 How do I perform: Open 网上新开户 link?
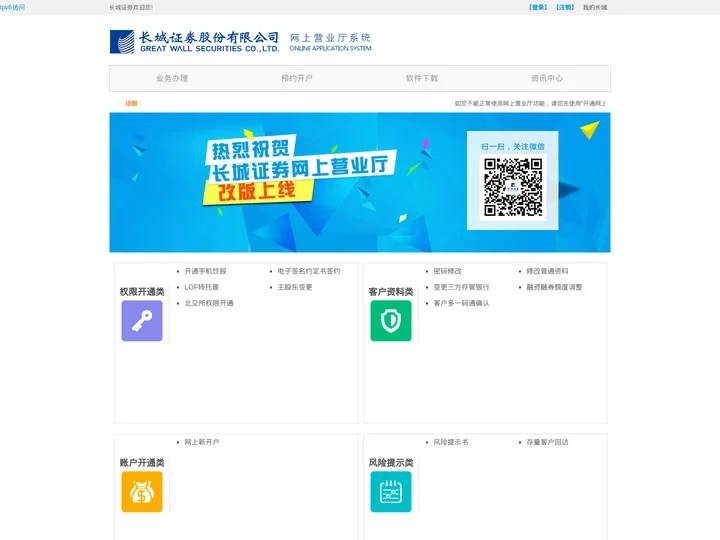[202, 442]
